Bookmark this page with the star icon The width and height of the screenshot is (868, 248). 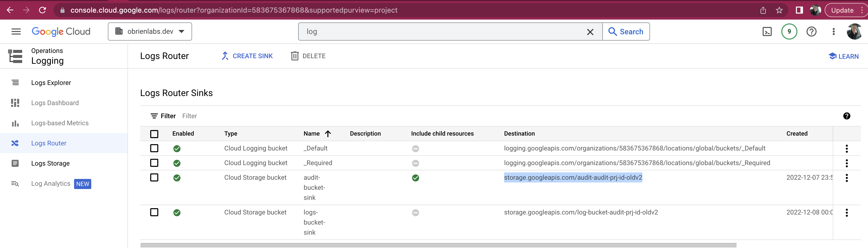(779, 10)
